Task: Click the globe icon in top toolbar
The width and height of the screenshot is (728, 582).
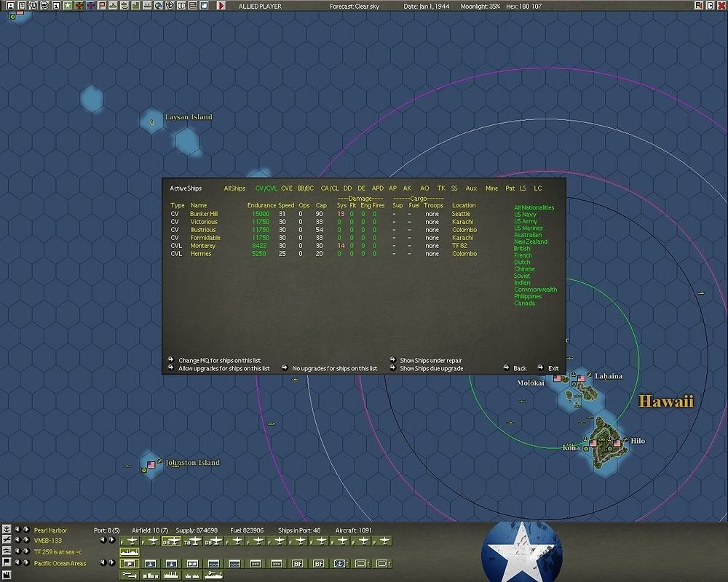Action: click(x=158, y=6)
